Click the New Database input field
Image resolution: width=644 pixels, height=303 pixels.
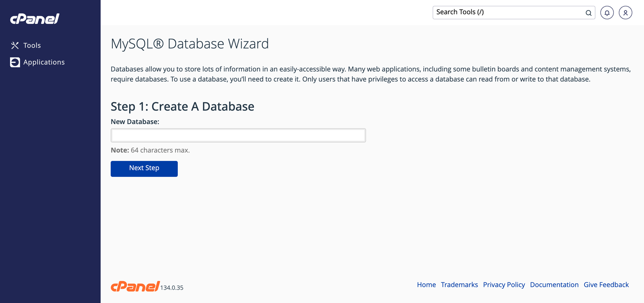[x=238, y=135]
